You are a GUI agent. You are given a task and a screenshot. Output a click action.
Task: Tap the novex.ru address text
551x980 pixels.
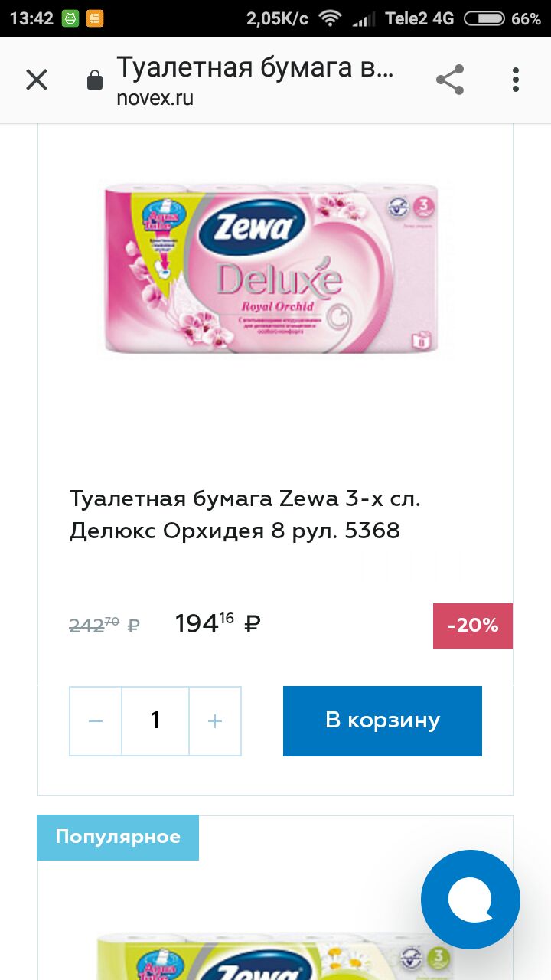pos(155,99)
